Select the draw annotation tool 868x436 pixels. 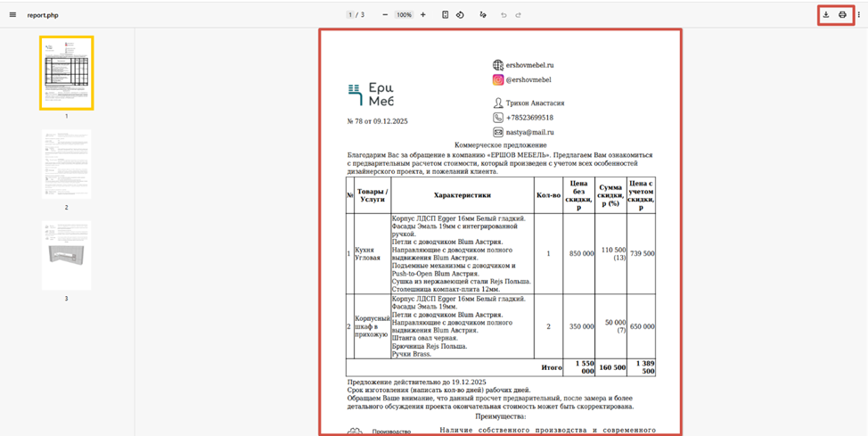click(483, 15)
